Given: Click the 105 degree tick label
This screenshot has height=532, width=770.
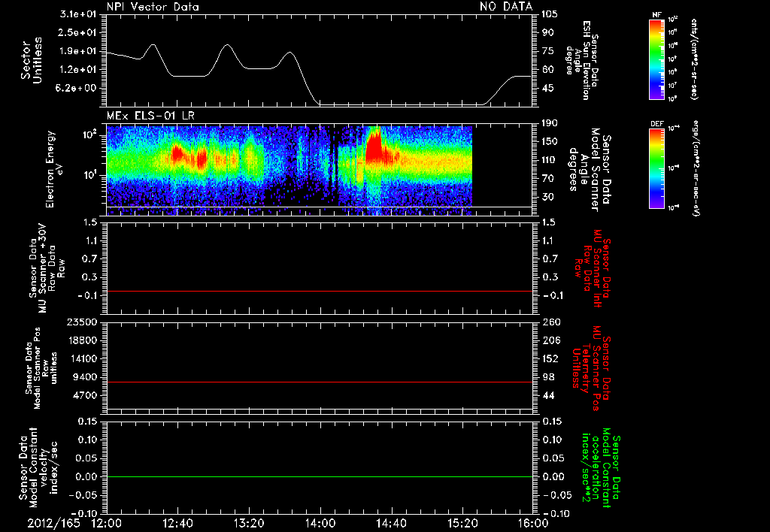Looking at the screenshot, I should tap(550, 14).
